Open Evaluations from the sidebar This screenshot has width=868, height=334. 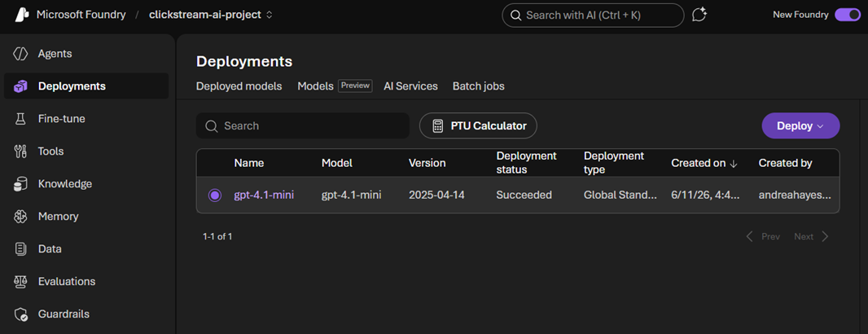coord(85,281)
